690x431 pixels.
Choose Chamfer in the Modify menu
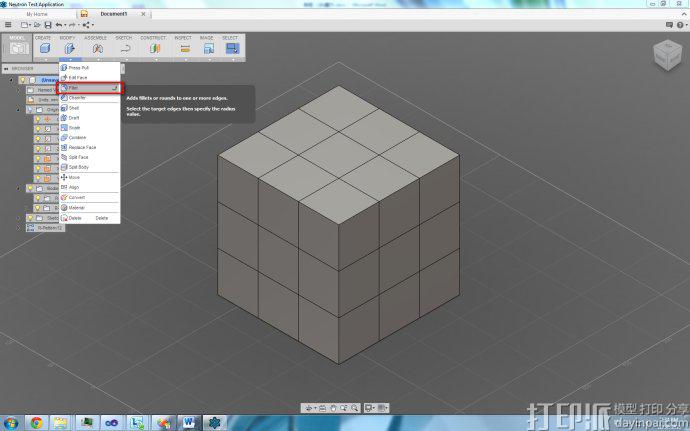pos(90,98)
